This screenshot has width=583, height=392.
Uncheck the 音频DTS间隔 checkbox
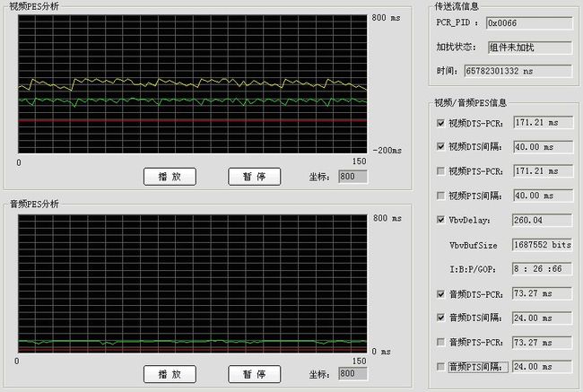click(440, 318)
